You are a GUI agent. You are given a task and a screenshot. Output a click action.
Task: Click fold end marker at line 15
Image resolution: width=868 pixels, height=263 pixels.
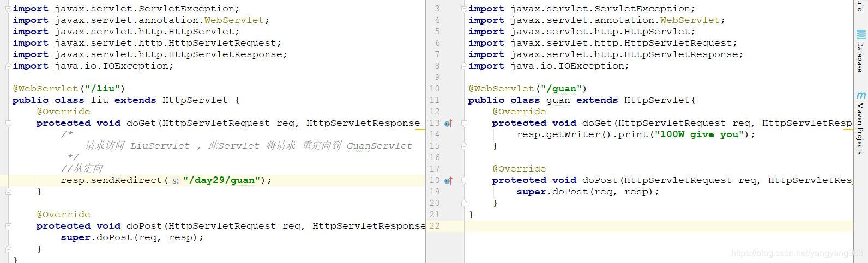click(x=464, y=146)
